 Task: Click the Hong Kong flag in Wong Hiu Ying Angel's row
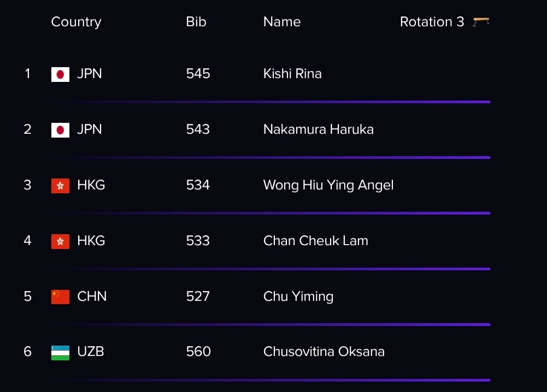(60, 186)
